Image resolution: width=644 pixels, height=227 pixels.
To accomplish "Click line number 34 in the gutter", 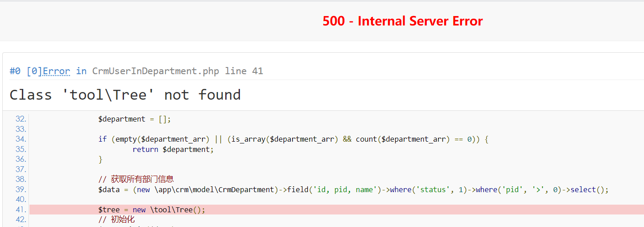I will [x=21, y=139].
